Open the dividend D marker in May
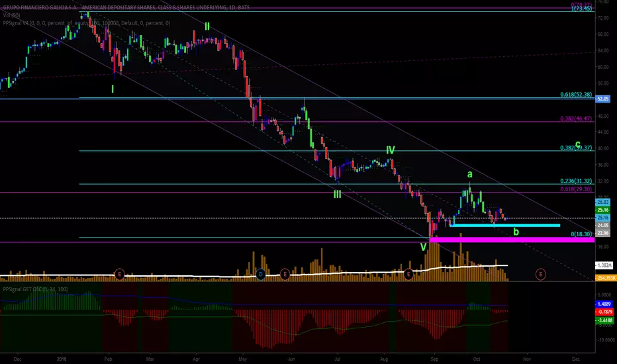Viewport: 617px width, 364px height. click(x=260, y=274)
